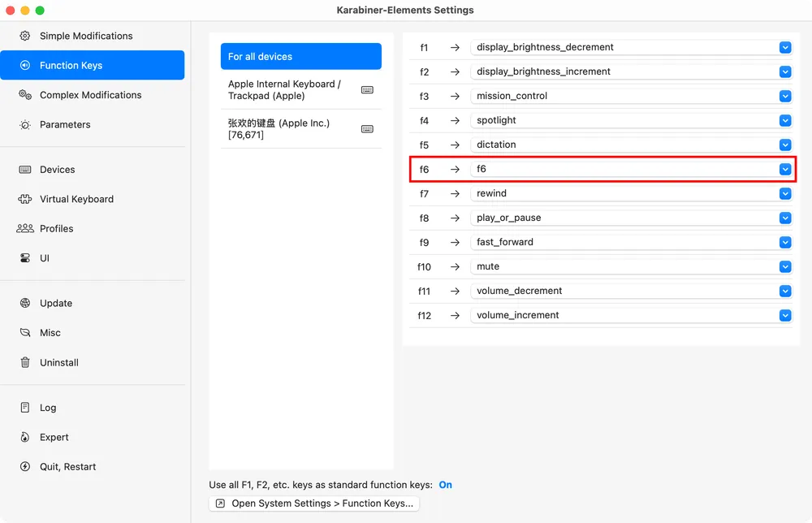Click the Complex Modifications gears icon
This screenshot has width=812, height=523.
pyautogui.click(x=25, y=95)
